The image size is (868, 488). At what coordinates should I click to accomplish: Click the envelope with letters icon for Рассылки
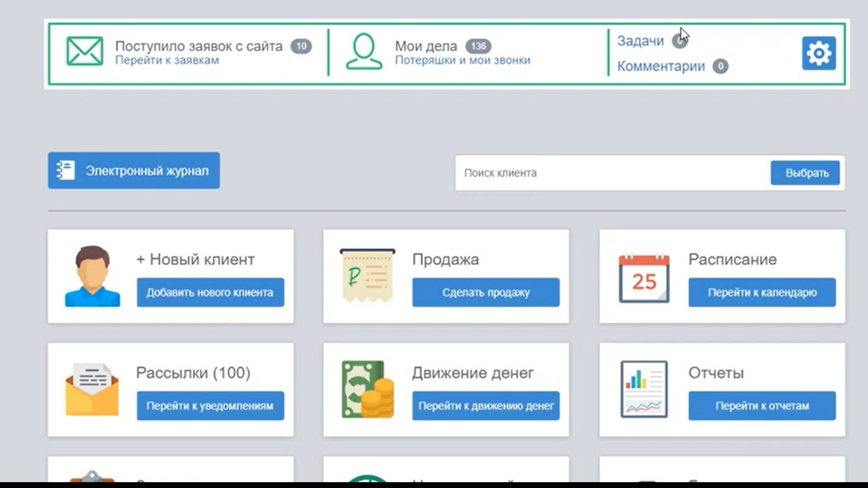point(91,389)
